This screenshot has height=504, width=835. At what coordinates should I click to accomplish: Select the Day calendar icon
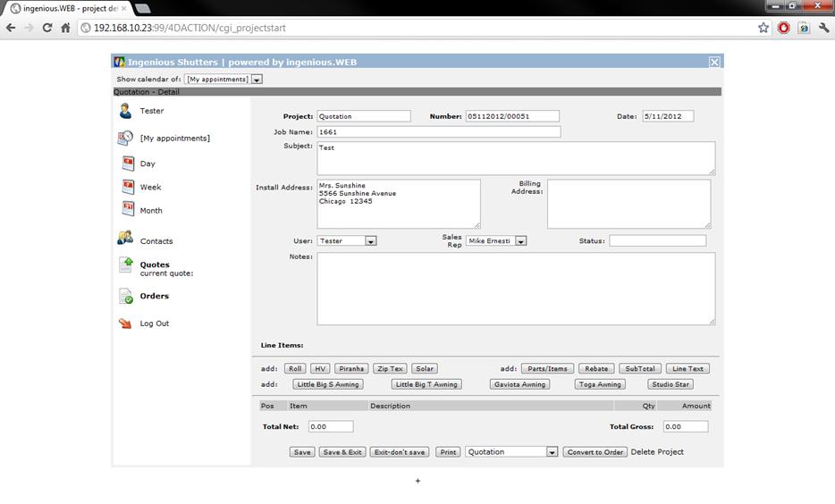point(128,164)
